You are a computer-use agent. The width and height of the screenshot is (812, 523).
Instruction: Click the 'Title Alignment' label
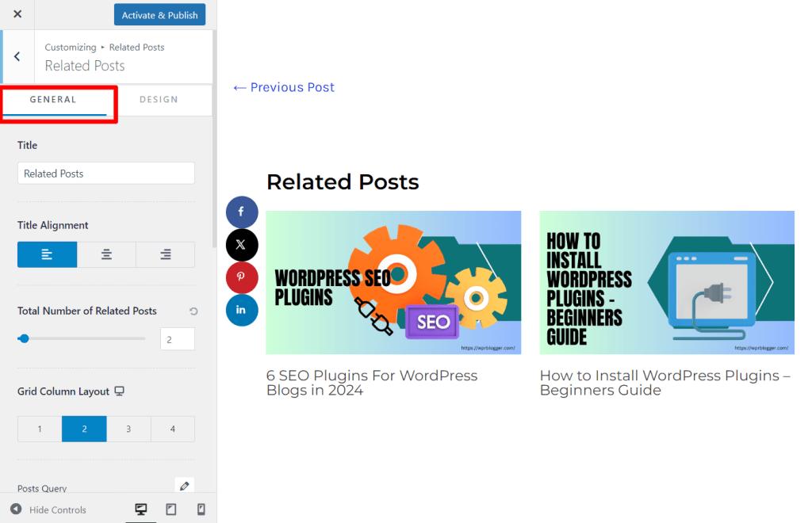pos(53,226)
